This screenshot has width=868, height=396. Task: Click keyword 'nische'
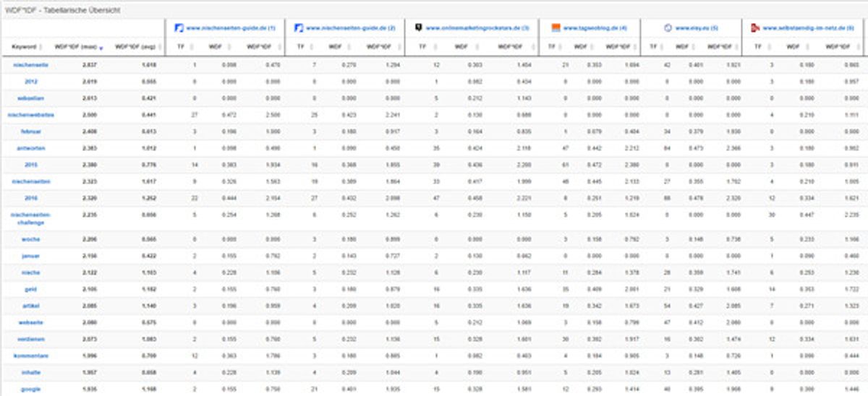pyautogui.click(x=31, y=272)
